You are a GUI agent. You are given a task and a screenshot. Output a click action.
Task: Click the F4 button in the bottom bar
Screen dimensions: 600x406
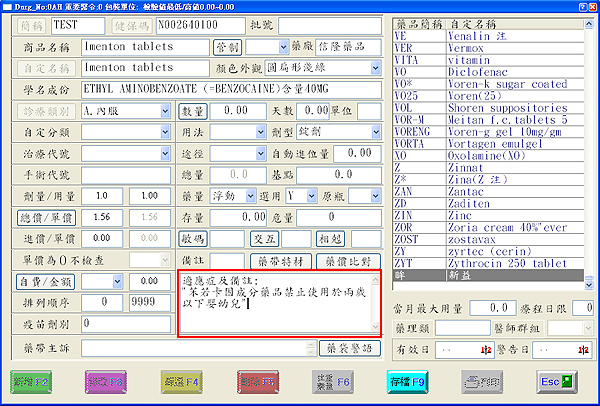pos(181,381)
